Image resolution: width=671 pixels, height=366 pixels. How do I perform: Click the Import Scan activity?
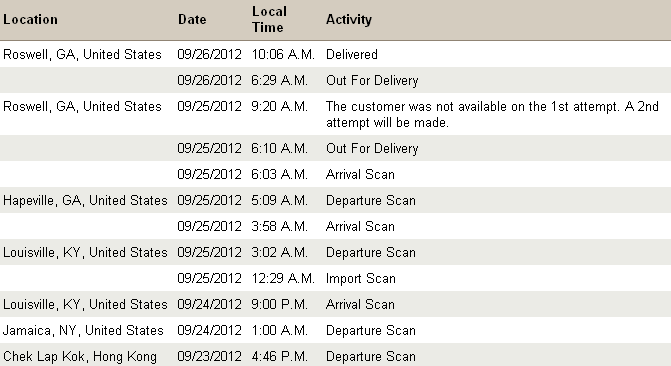[360, 278]
